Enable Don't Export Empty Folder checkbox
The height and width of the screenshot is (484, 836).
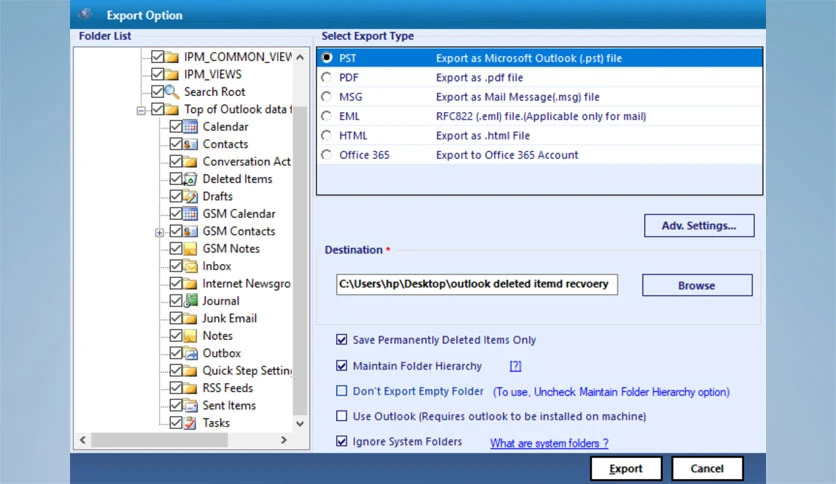pyautogui.click(x=342, y=391)
